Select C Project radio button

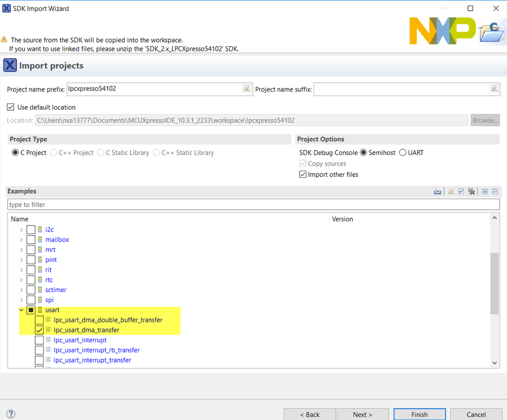pyautogui.click(x=15, y=152)
